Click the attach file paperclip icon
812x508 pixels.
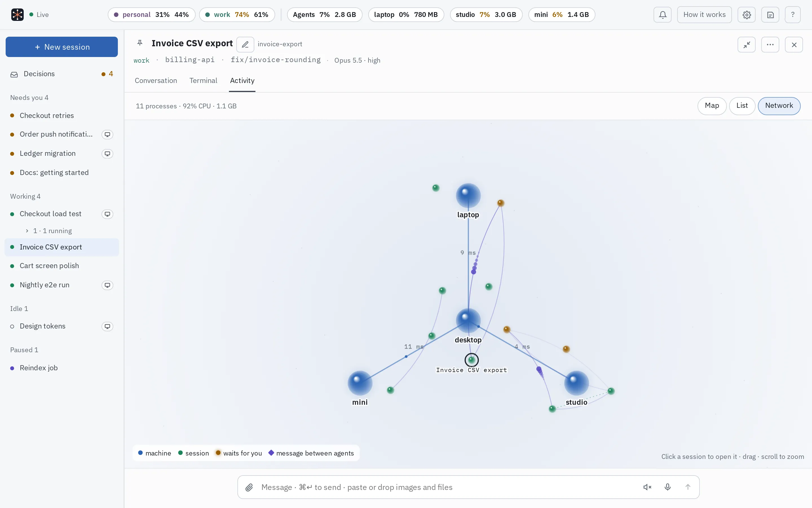249,487
